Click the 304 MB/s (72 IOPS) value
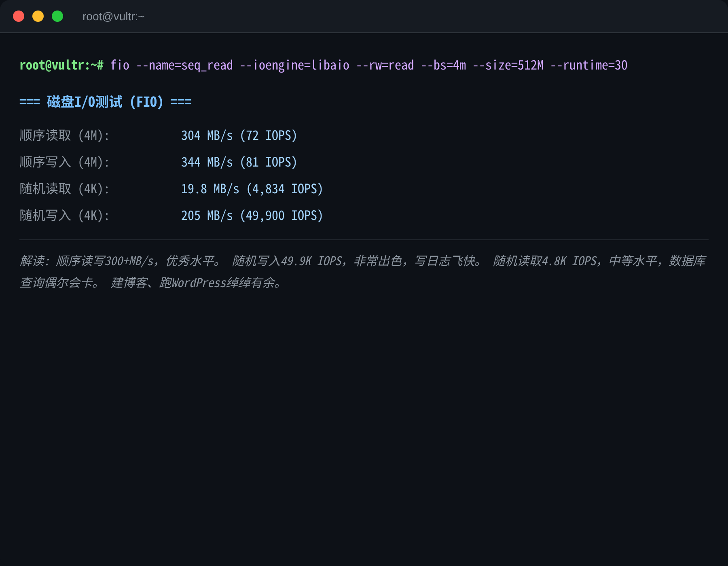This screenshot has height=566, width=728. click(x=239, y=135)
